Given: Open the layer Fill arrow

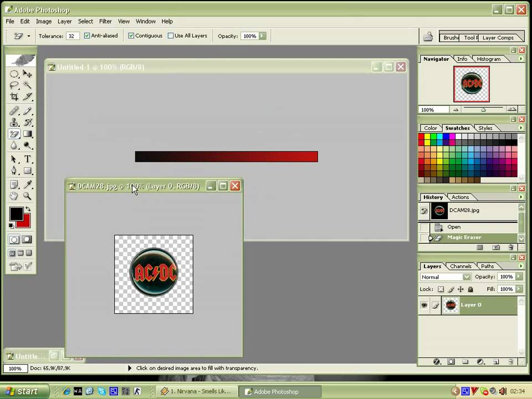Looking at the screenshot, I should pyautogui.click(x=519, y=289).
